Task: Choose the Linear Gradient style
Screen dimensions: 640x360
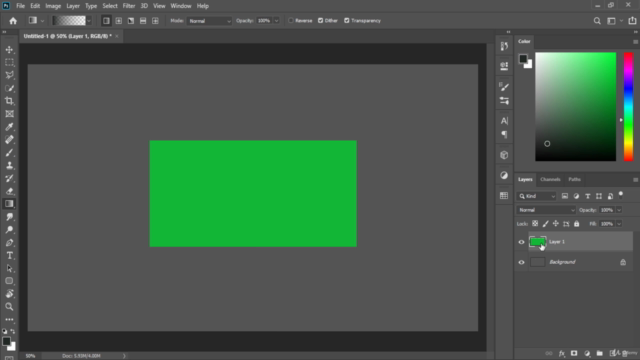Action: tap(106, 21)
